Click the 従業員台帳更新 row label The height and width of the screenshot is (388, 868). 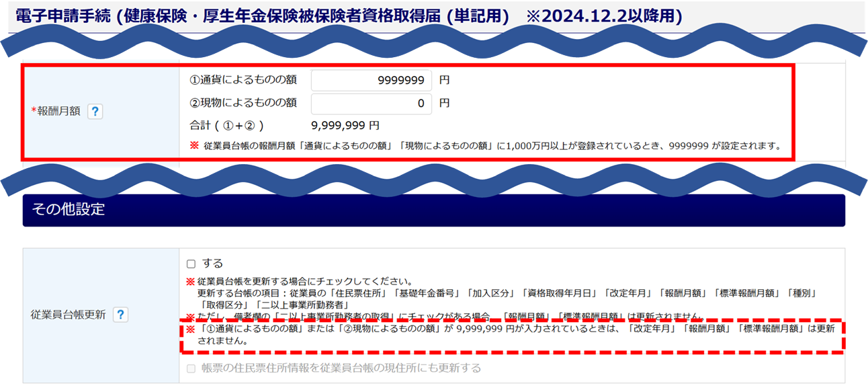(x=69, y=314)
